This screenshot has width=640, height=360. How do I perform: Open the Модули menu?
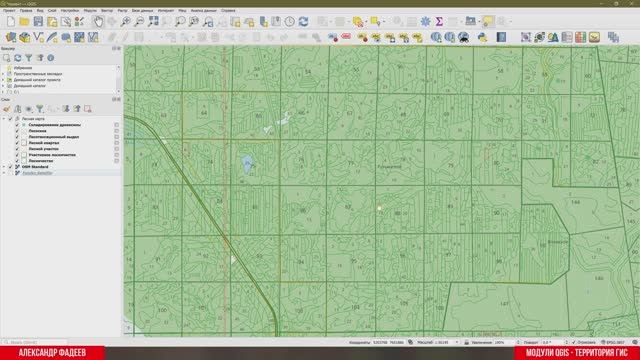pyautogui.click(x=90, y=11)
